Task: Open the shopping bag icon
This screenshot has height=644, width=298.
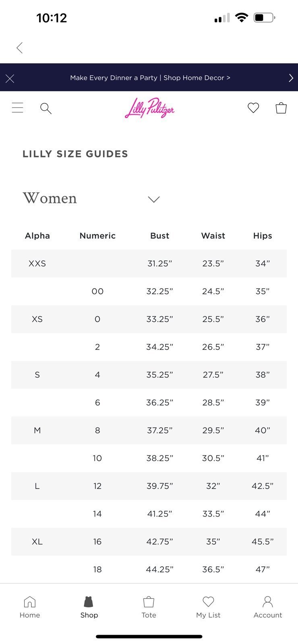Action: 281,107
